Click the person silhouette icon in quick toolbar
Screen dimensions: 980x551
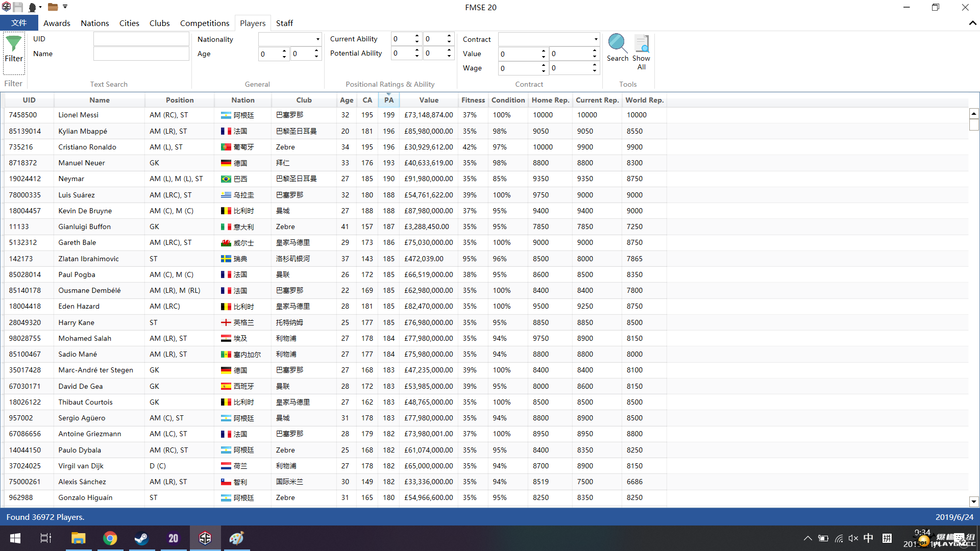tap(32, 7)
